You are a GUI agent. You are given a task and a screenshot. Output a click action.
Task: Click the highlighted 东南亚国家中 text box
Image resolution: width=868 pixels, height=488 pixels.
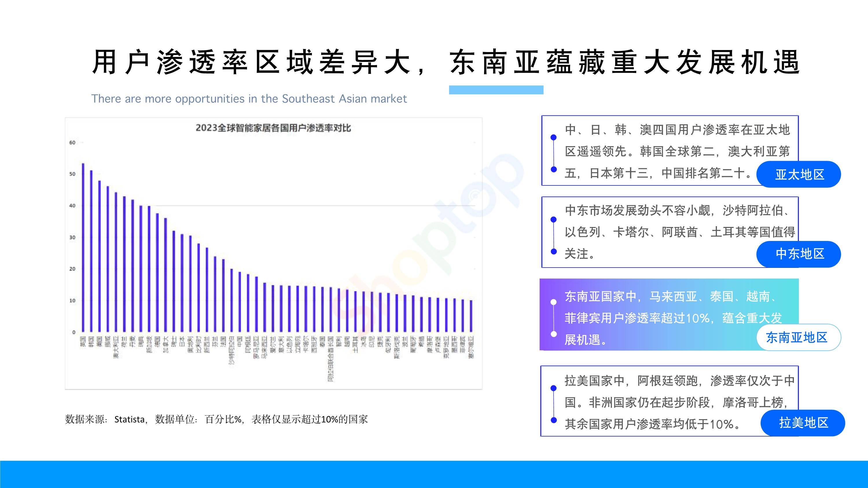pyautogui.click(x=669, y=314)
